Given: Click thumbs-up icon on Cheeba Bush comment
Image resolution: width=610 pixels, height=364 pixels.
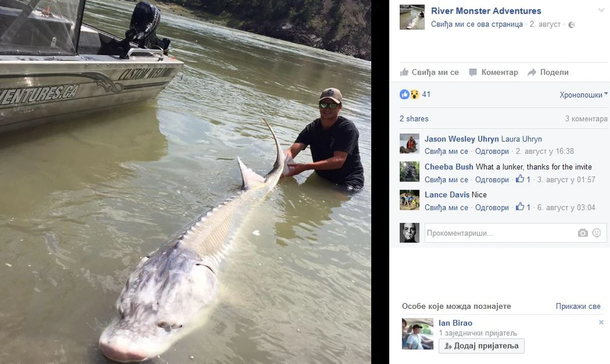Looking at the screenshot, I should [x=520, y=179].
